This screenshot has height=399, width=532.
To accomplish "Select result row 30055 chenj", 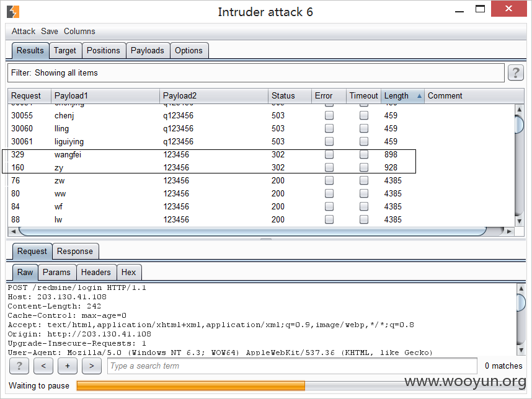I will coord(261,116).
